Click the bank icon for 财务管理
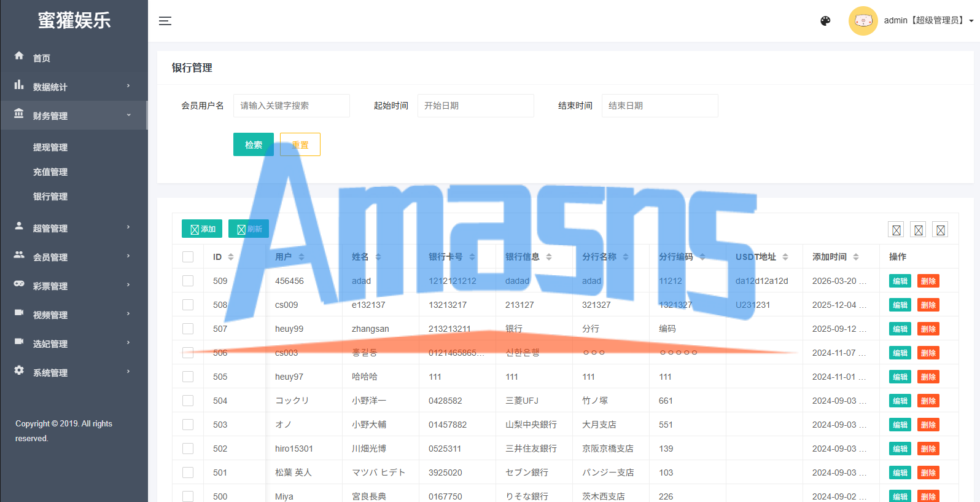This screenshot has width=980, height=502. [19, 114]
